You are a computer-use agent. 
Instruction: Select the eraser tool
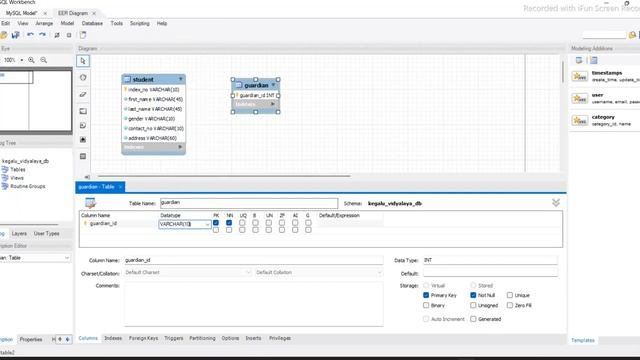point(83,94)
